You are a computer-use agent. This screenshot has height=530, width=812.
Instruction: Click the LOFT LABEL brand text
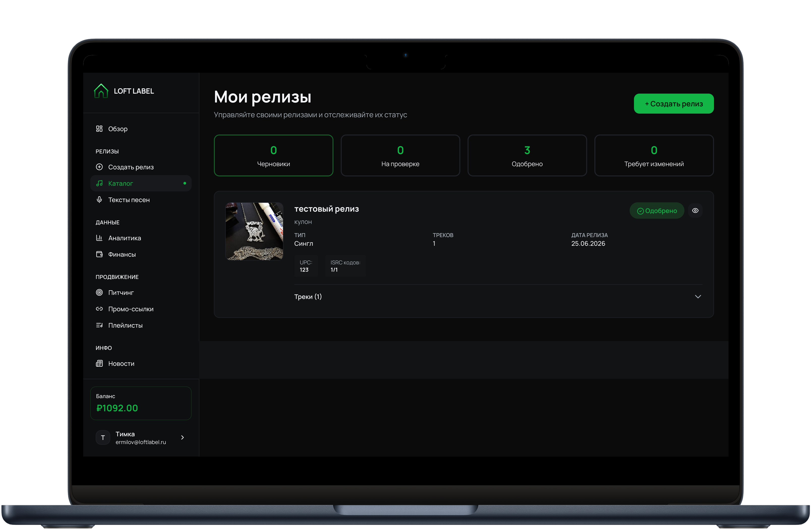pyautogui.click(x=134, y=91)
